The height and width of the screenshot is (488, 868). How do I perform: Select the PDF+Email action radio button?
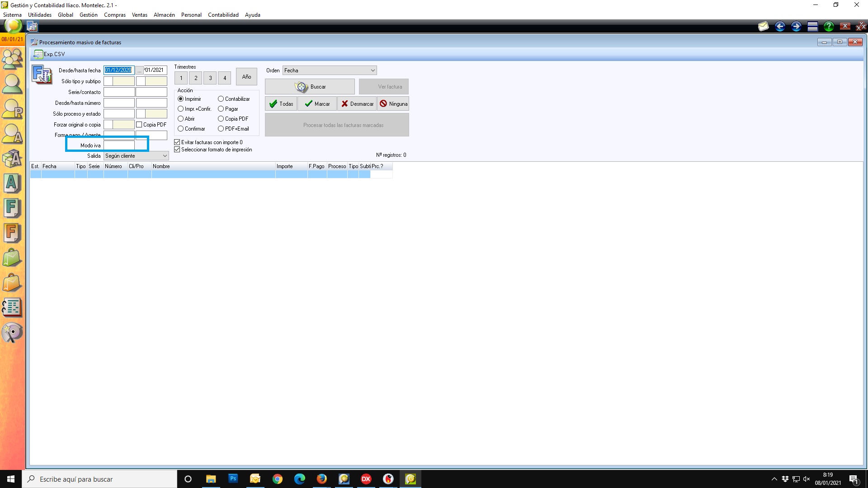click(221, 129)
